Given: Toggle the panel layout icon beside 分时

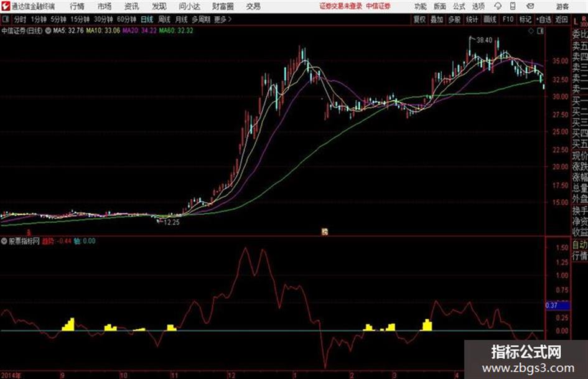Looking at the screenshot, I should (x=5, y=19).
